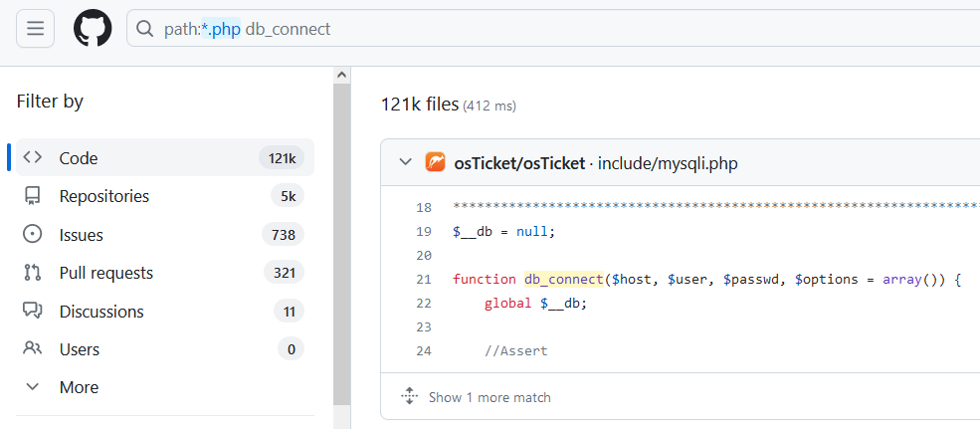
Task: Click the Issues filter icon
Action: (x=33, y=235)
